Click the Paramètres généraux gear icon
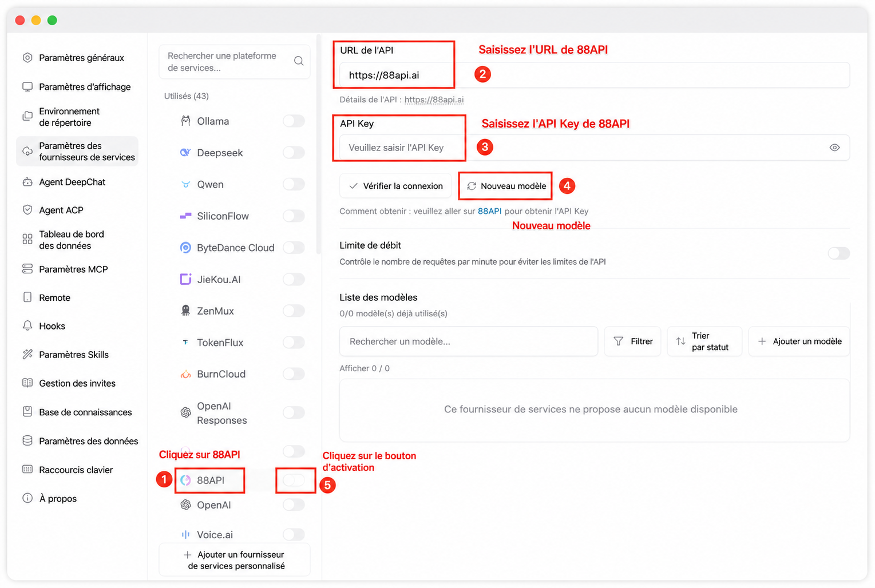The image size is (875, 588). click(27, 57)
